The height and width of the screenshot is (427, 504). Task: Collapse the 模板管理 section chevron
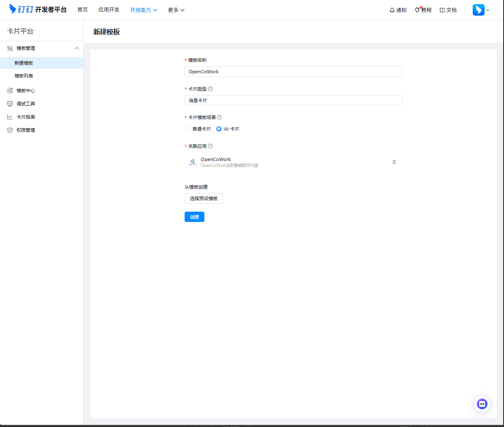(x=77, y=48)
